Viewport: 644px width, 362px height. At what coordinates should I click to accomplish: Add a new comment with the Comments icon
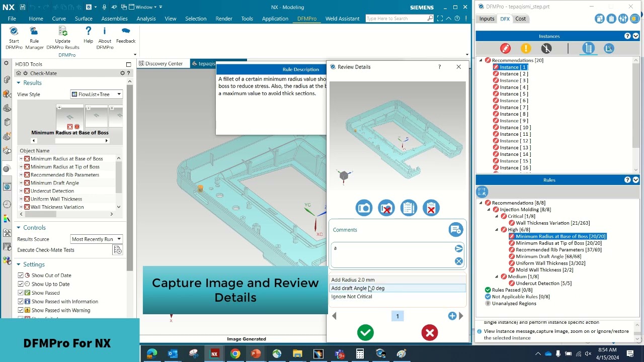pyautogui.click(x=455, y=230)
